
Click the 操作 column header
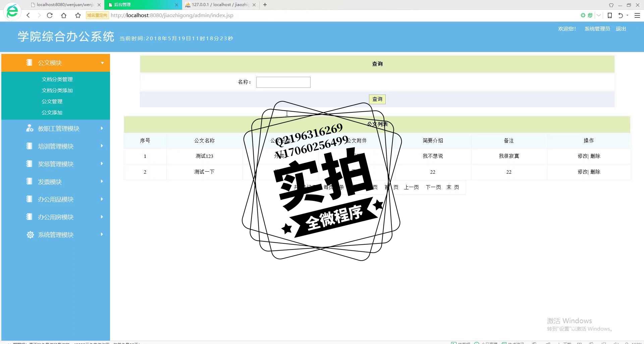589,140
